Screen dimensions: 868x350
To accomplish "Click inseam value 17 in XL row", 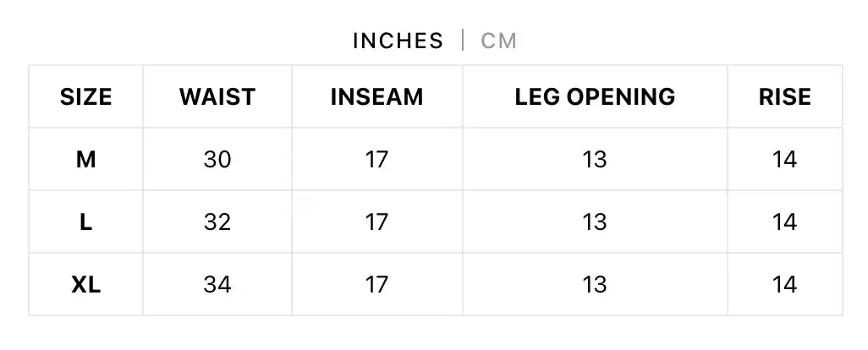I will (376, 285).
